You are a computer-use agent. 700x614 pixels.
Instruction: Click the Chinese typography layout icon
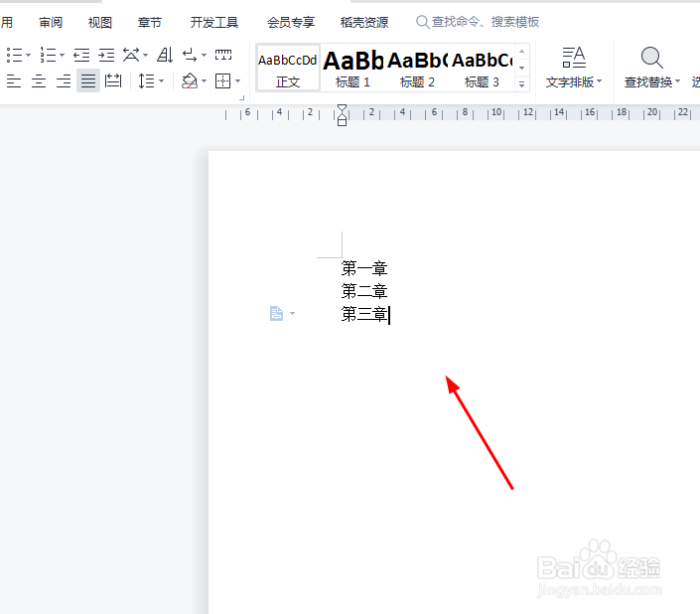(131, 55)
